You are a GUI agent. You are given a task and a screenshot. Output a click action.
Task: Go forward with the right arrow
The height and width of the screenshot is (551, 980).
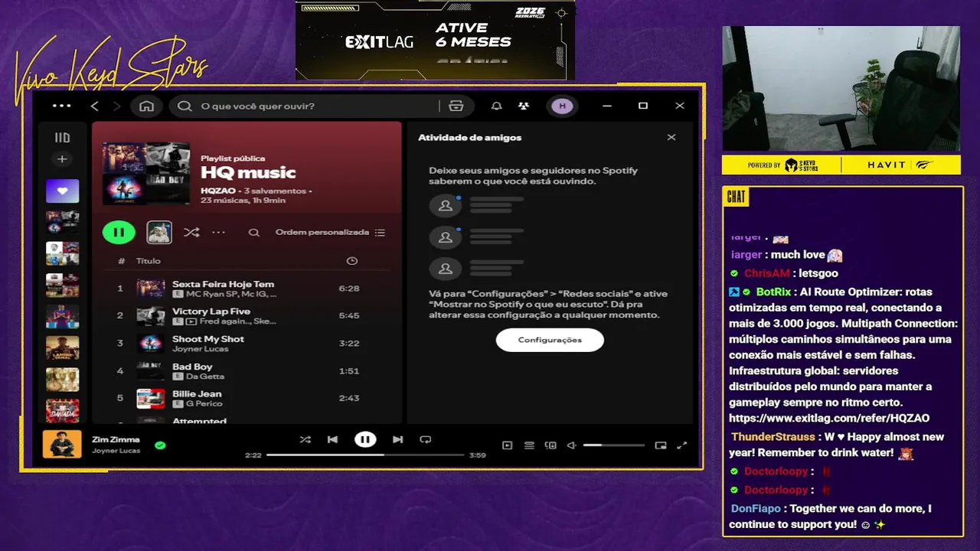117,106
